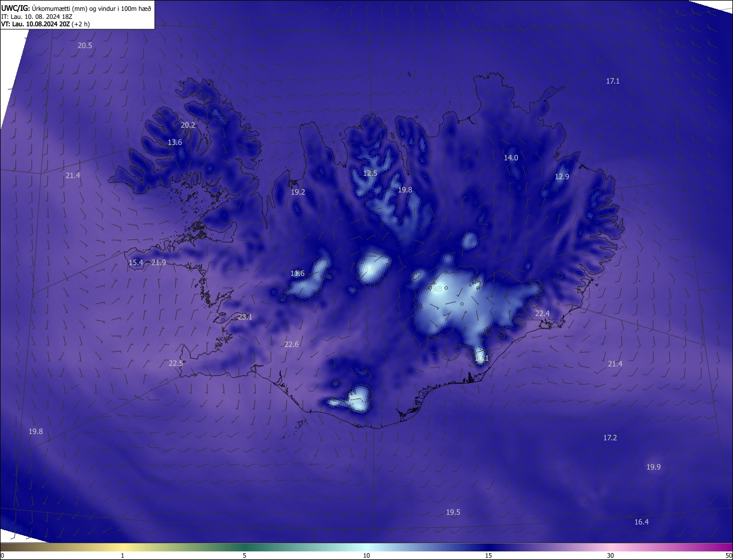Click the 15.4 value label on the map
This screenshot has width=733, height=560.
pos(136,263)
